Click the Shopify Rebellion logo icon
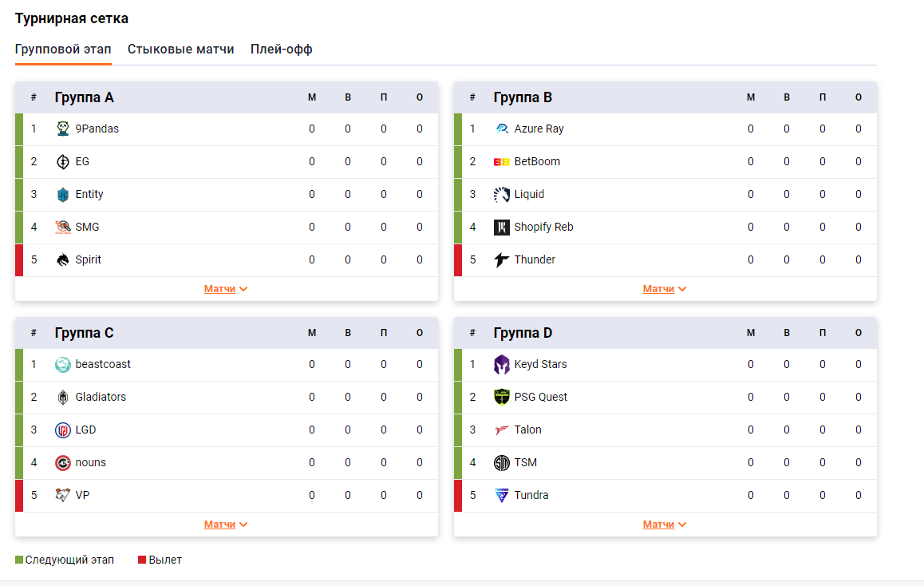924x586 pixels. (501, 227)
